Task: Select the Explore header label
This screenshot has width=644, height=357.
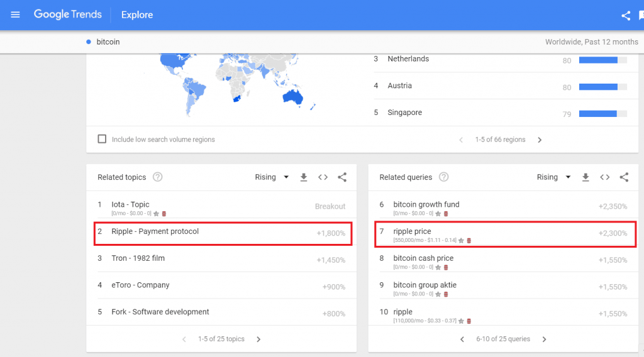Action: click(x=136, y=15)
